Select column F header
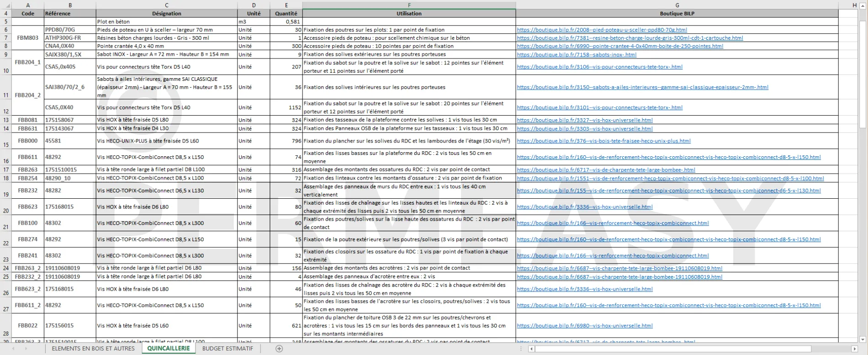The image size is (868, 355). pos(409,5)
